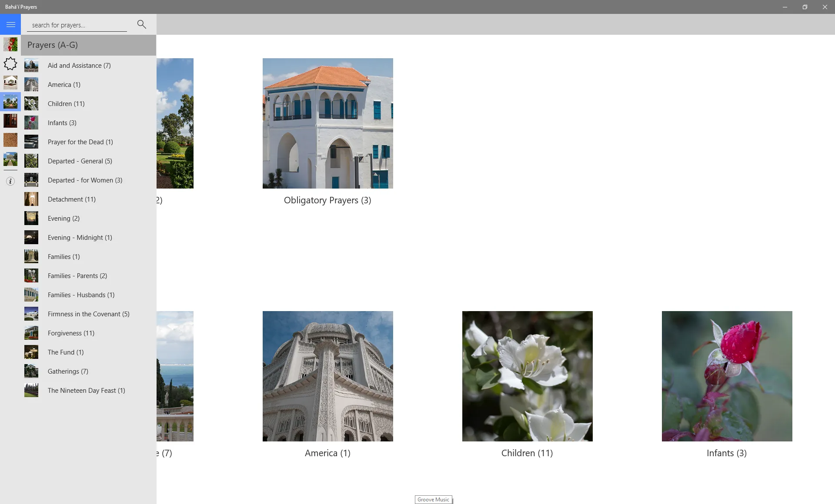Open America (1) in the sidebar list
This screenshot has width=835, height=504.
[89, 84]
